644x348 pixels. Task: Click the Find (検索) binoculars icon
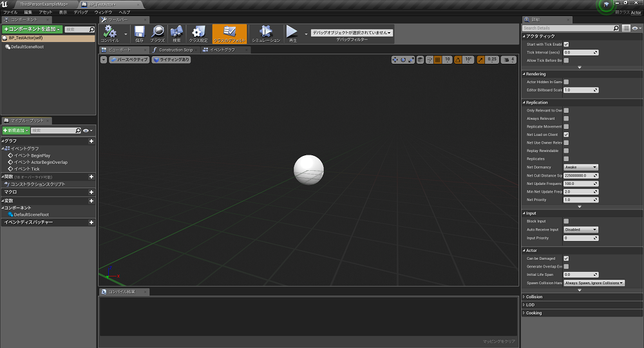(176, 34)
